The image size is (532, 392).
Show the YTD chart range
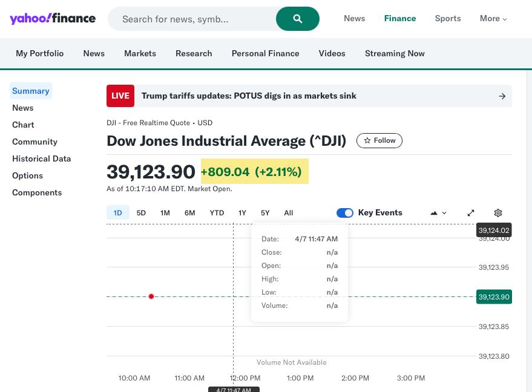click(x=217, y=213)
